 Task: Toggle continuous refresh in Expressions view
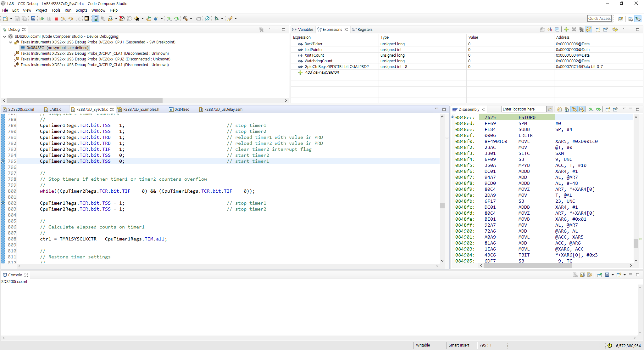(x=589, y=30)
